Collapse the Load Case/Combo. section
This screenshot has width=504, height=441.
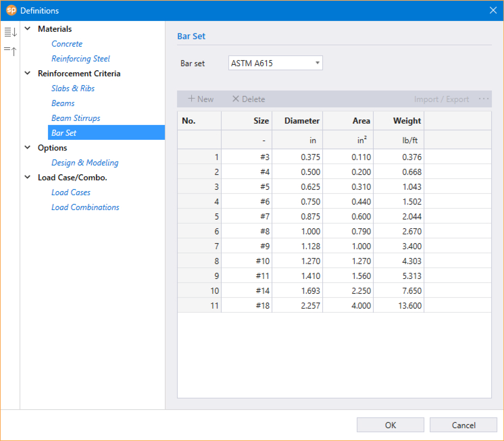(28, 177)
